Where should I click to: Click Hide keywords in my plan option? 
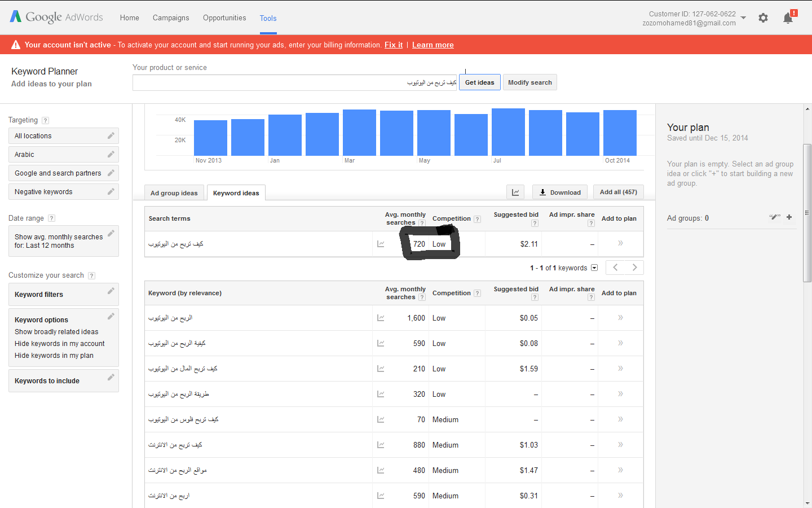pyautogui.click(x=54, y=356)
